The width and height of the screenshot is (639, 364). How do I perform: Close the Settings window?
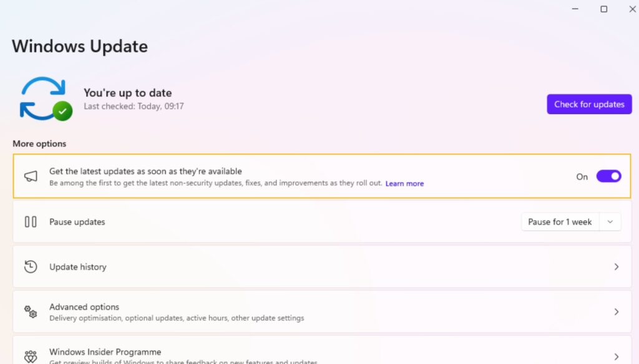[633, 9]
